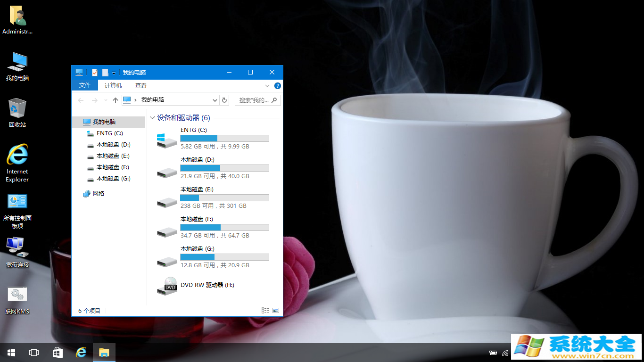Open the 文件 menu
Screen dimensions: 644x362
(x=84, y=86)
